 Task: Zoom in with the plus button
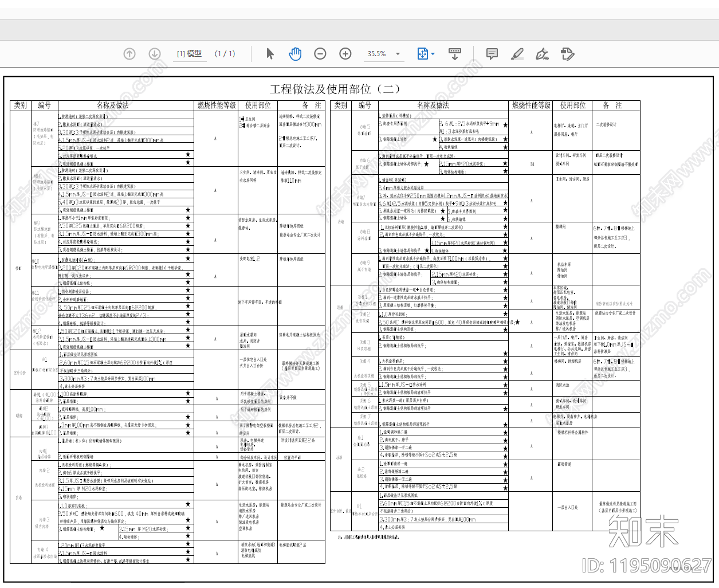[x=345, y=54]
